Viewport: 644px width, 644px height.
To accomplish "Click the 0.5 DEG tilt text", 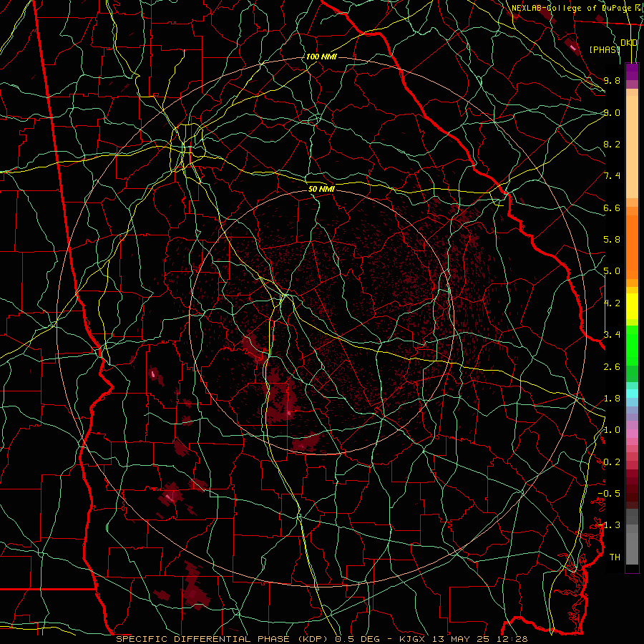I will (x=357, y=639).
